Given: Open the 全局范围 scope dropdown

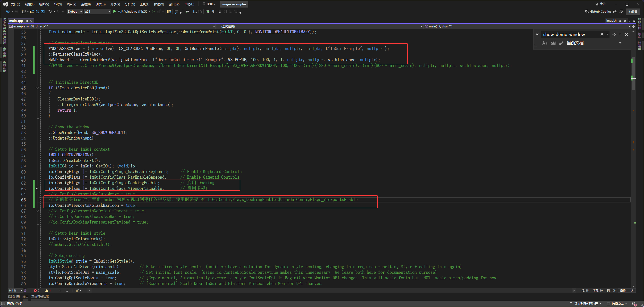Looking at the screenshot, I should pyautogui.click(x=320, y=26).
